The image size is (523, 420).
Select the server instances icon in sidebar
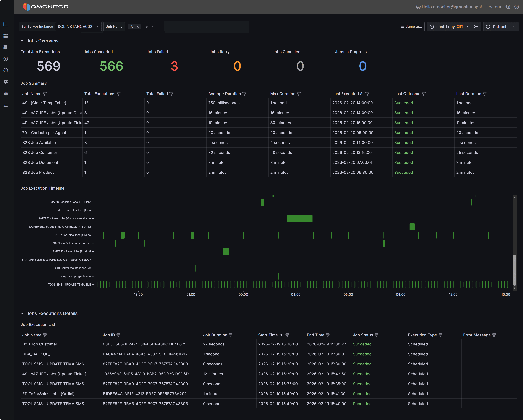point(6,36)
